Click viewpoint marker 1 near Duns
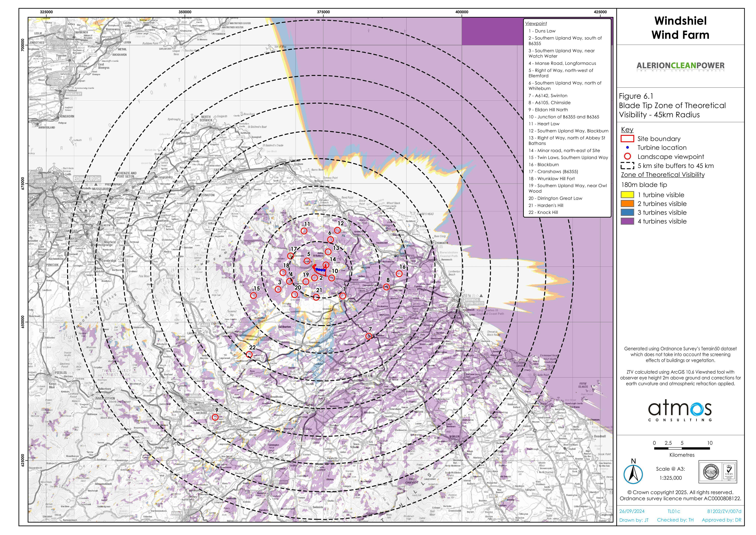Screen dimensions: 756x535 pyautogui.click(x=343, y=296)
